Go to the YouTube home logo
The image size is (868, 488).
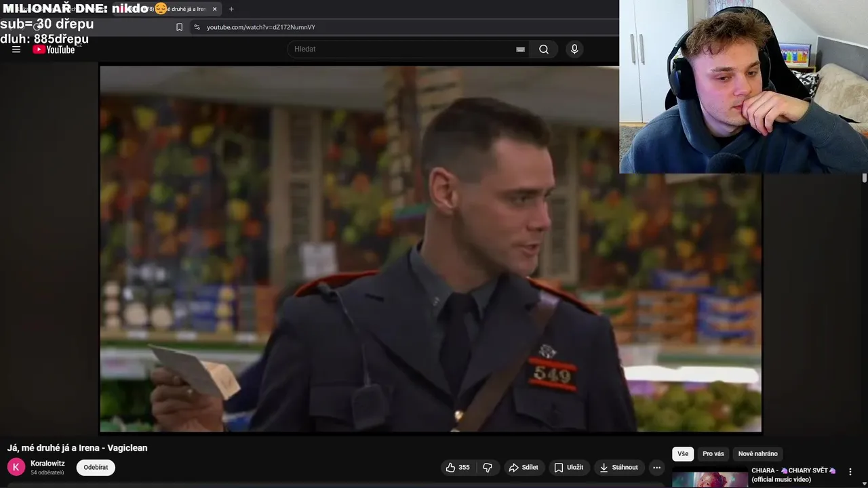54,49
